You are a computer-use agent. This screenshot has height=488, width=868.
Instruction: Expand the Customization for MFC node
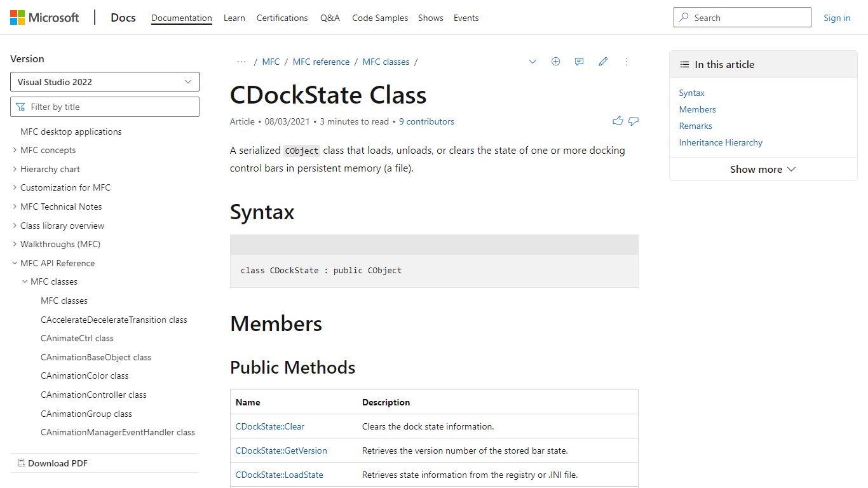[x=15, y=188]
